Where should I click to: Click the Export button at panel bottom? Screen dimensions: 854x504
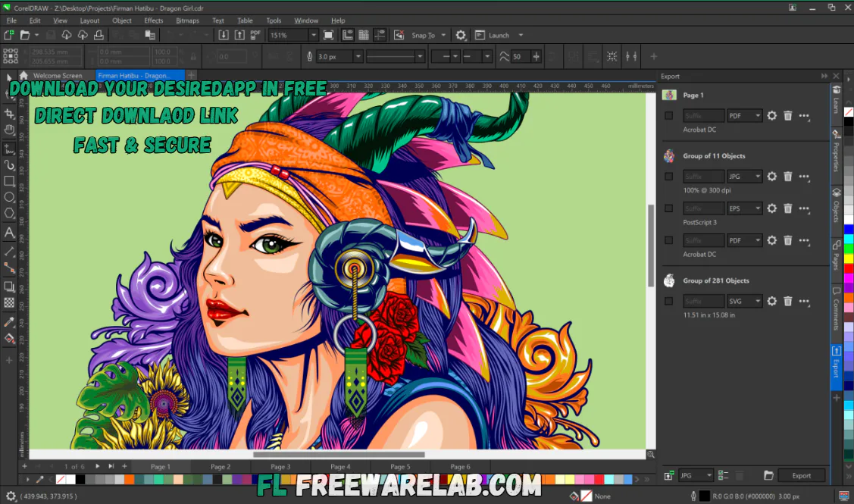click(802, 475)
